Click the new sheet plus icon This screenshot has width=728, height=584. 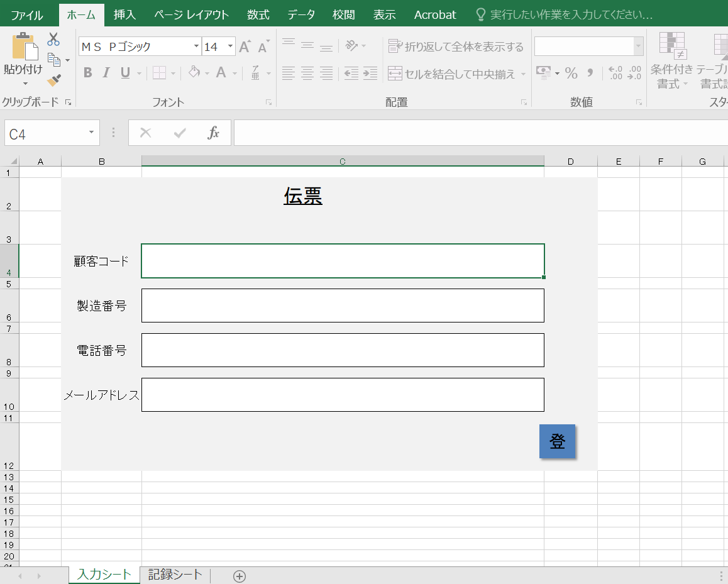click(x=239, y=576)
